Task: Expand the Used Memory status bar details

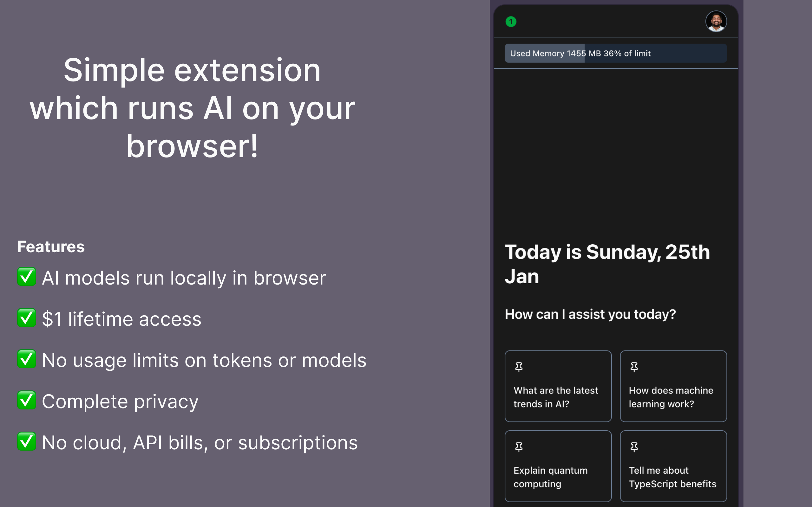Action: (616, 53)
